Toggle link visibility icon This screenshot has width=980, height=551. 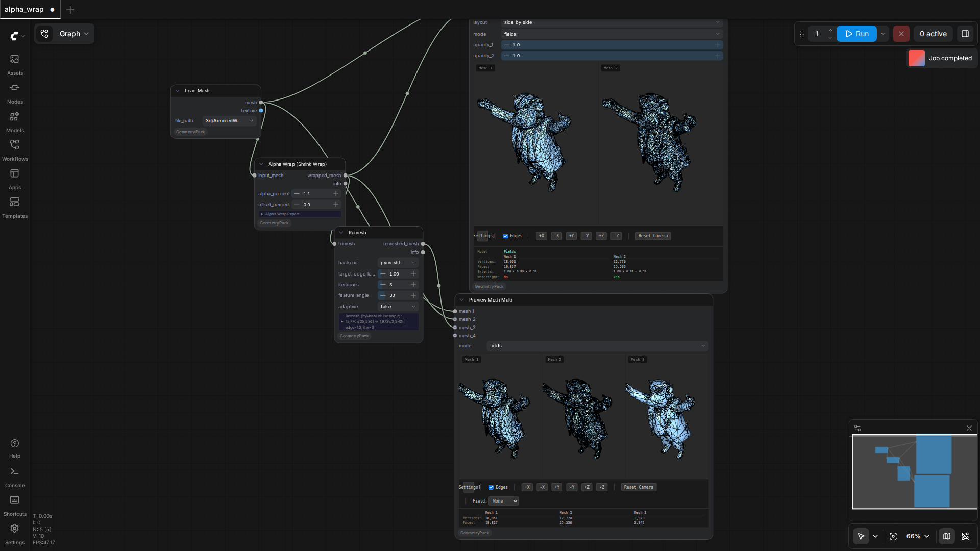[x=965, y=536]
